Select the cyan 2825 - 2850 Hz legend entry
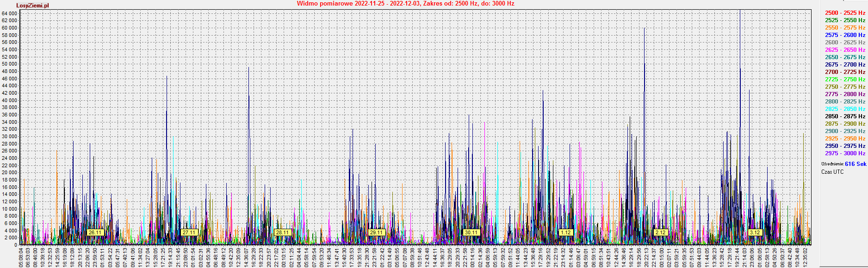The width and height of the screenshot is (868, 268). point(845,109)
